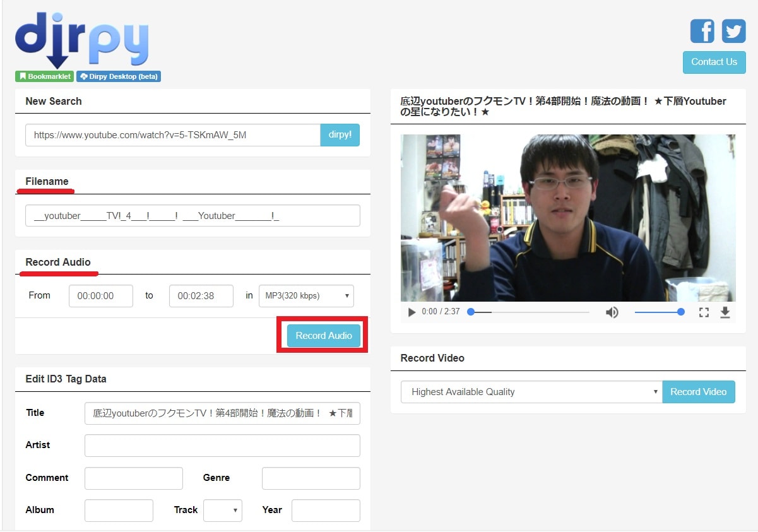Enter fullscreen mode in video player
The width and height of the screenshot is (758, 532).
coord(704,312)
